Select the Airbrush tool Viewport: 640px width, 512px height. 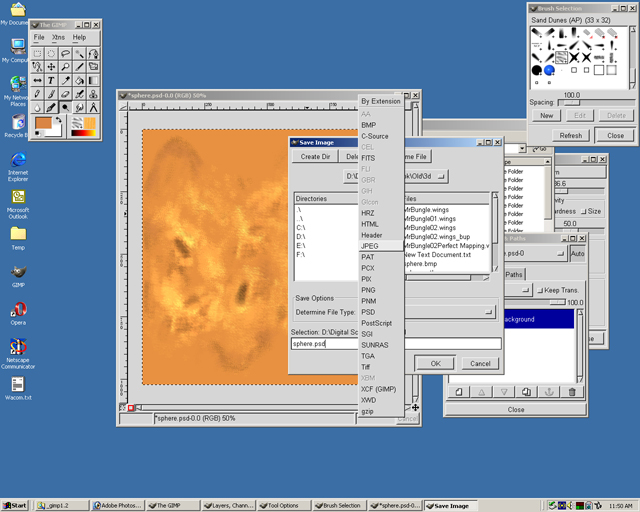79,94
